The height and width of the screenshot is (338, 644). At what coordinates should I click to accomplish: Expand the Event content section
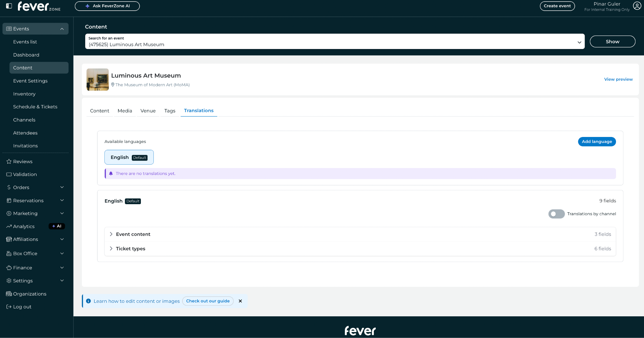coord(360,234)
